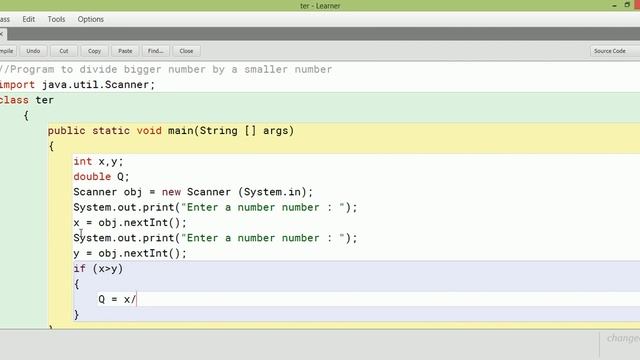Click the 'public static void main' line

click(x=171, y=131)
